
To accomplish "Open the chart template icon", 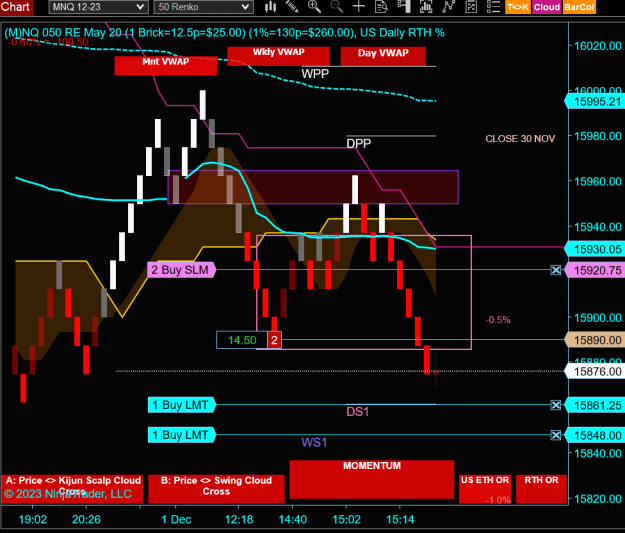I will pos(471,6).
